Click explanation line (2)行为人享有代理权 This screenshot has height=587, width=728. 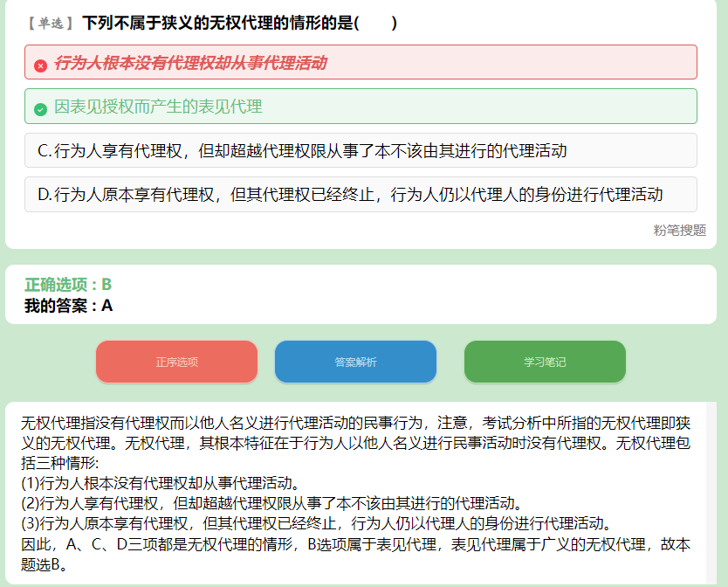273,503
